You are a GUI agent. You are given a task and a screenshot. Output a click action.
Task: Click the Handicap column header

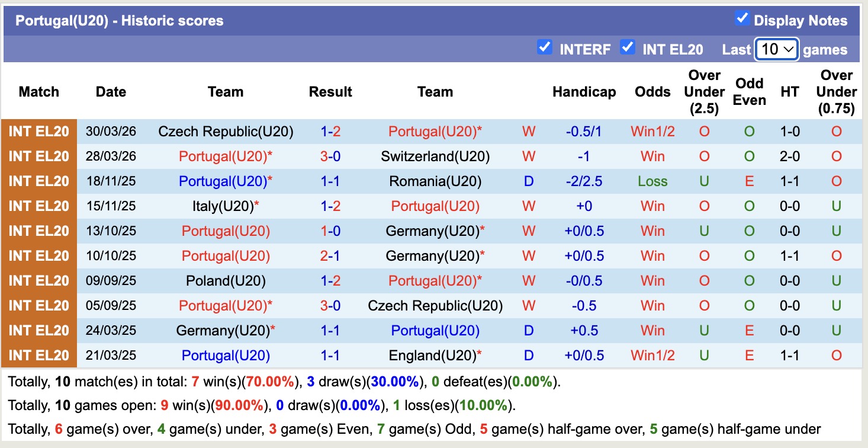[x=584, y=92]
